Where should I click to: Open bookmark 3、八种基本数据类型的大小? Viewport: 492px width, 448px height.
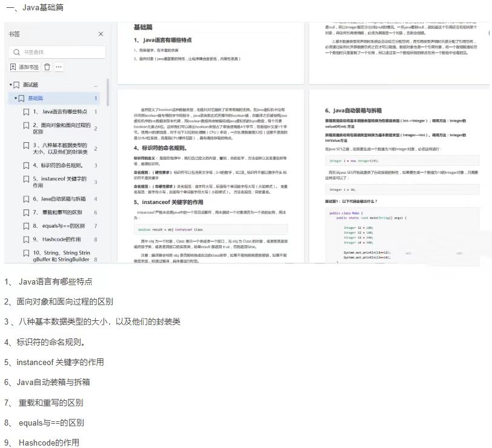(60, 148)
